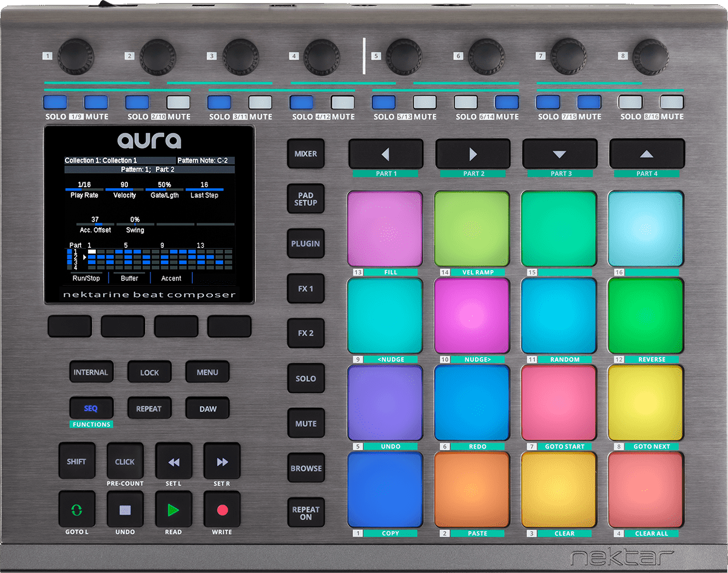Click the down arrow button above PART 3
Image resolution: width=728 pixels, height=573 pixels.
[560, 154]
